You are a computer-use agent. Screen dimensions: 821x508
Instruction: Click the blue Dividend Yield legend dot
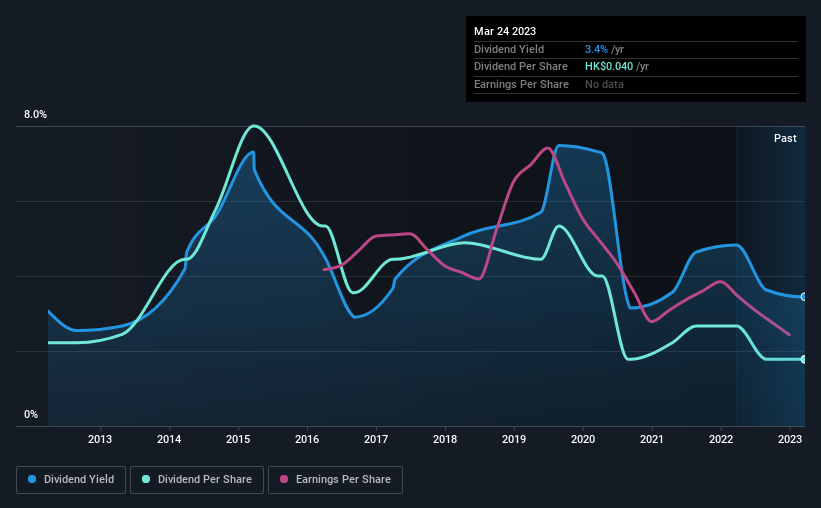32,479
